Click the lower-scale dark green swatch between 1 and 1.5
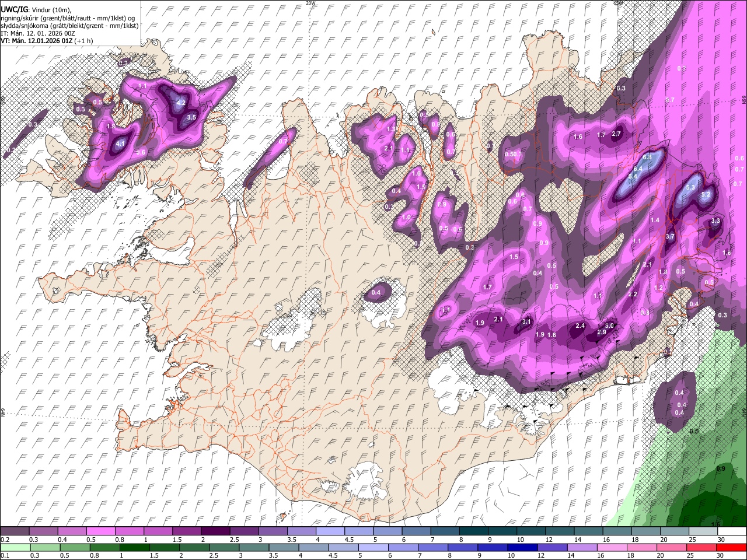This screenshot has width=747, height=560. click(134, 547)
